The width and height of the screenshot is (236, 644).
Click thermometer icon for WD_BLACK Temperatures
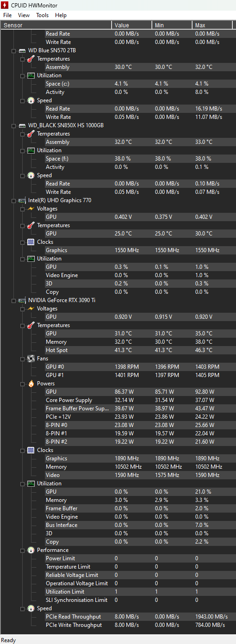[31, 134]
